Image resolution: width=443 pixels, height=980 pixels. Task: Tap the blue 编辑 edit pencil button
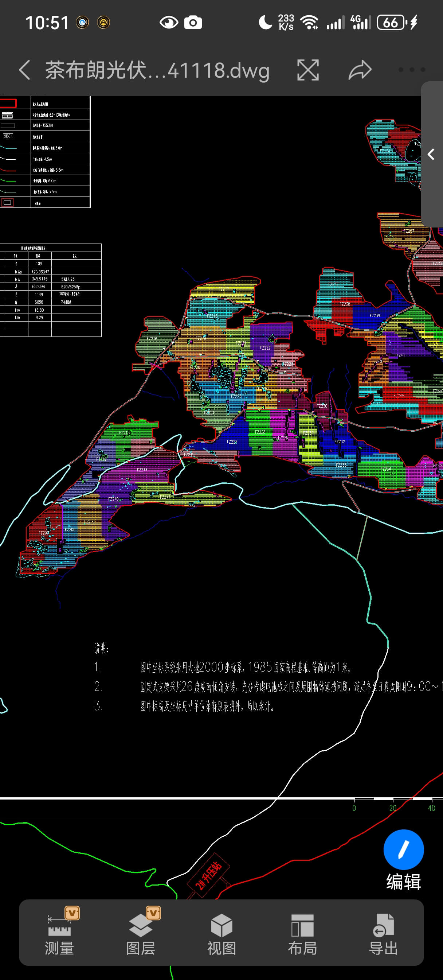[x=403, y=849]
